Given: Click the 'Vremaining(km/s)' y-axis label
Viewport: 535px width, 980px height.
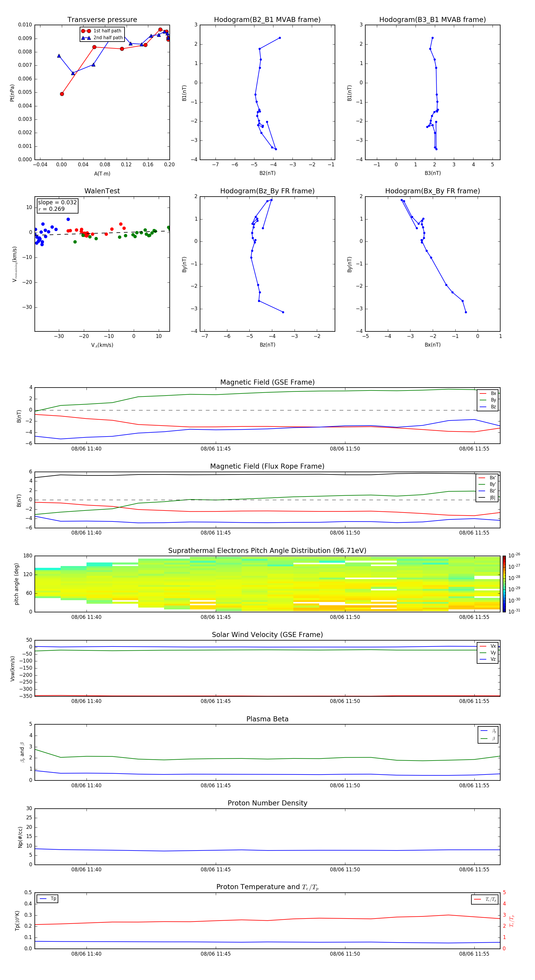Looking at the screenshot, I should pyautogui.click(x=15, y=264).
